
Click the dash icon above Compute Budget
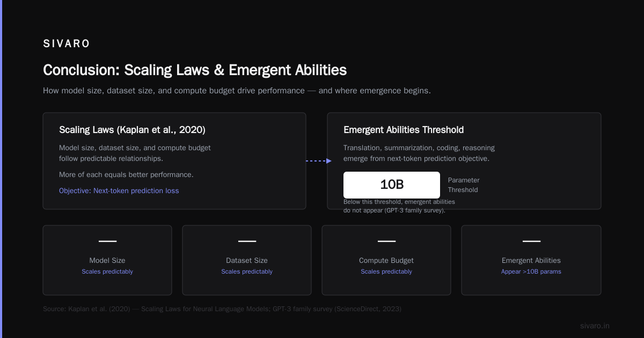pos(386,241)
